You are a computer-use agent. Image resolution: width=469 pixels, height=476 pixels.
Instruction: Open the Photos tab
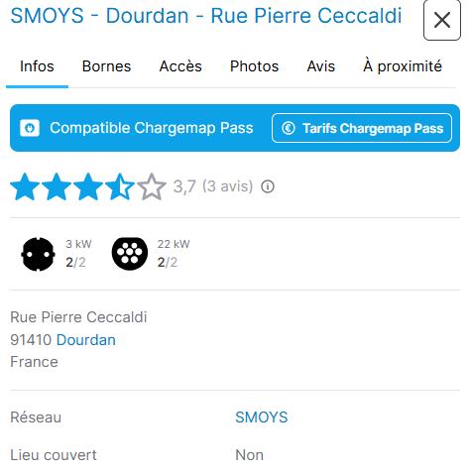(x=255, y=66)
